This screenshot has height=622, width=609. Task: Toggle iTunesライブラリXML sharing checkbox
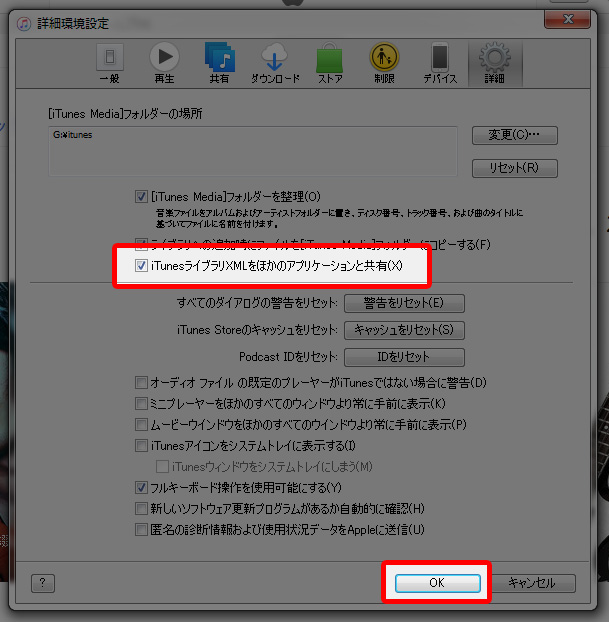click(x=141, y=266)
